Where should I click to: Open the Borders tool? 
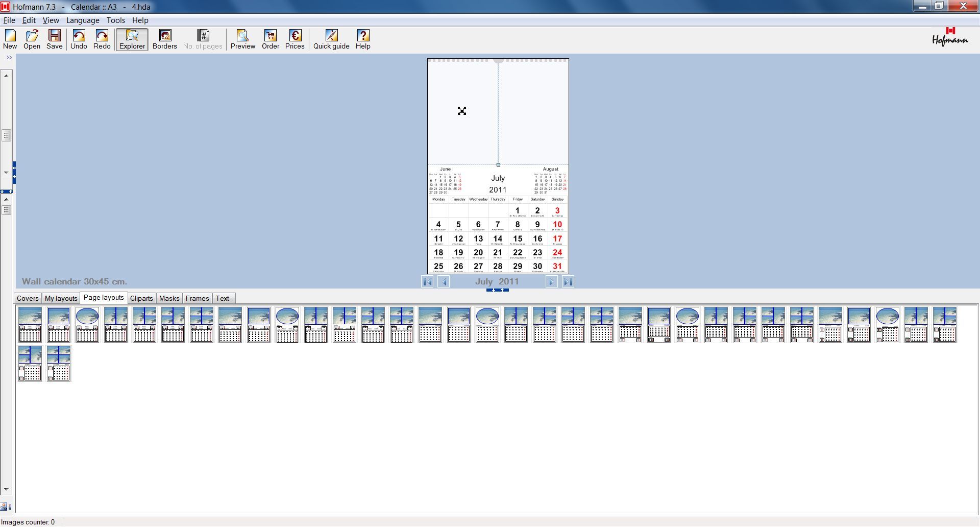(164, 39)
